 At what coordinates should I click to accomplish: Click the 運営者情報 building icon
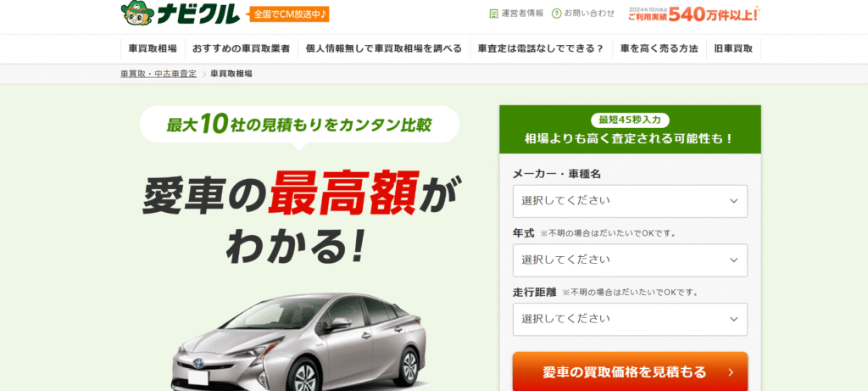(x=493, y=14)
